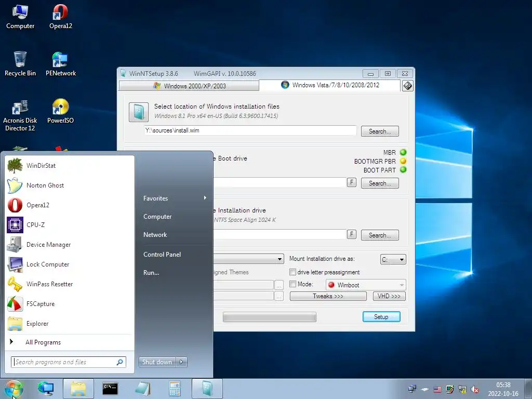Open command prompt from the taskbar
The image size is (532, 399).
click(x=110, y=389)
